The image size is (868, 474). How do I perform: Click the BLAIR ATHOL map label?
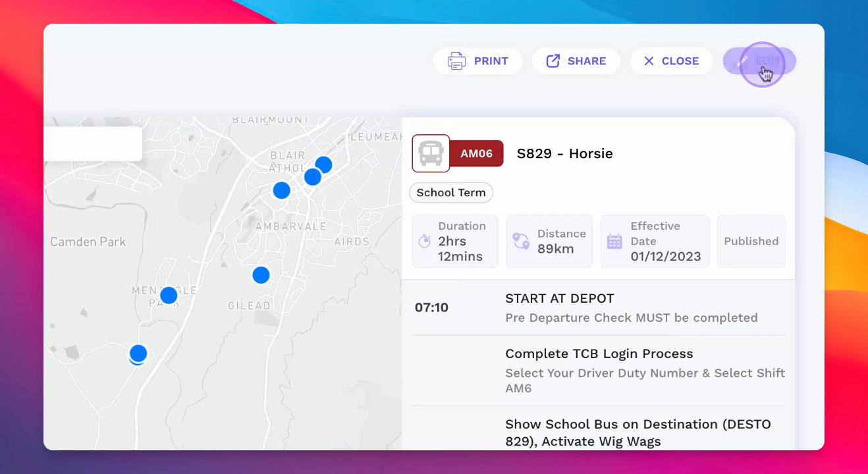[287, 162]
